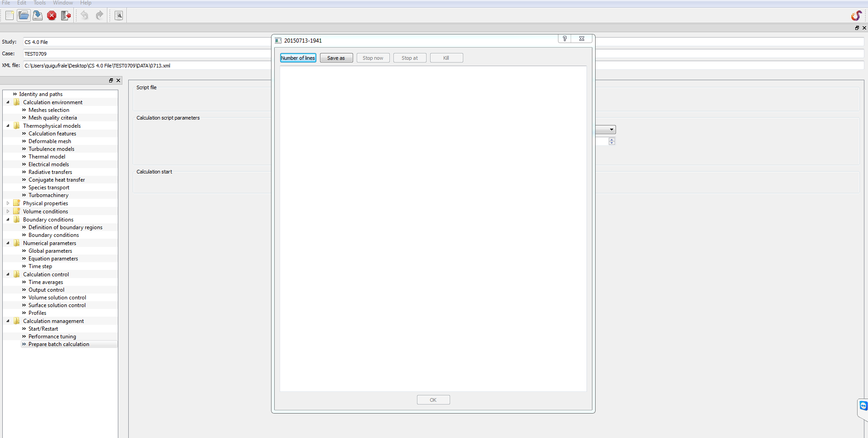Click the stepper arrows beside the dropdown
The width and height of the screenshot is (868, 438).
point(611,141)
